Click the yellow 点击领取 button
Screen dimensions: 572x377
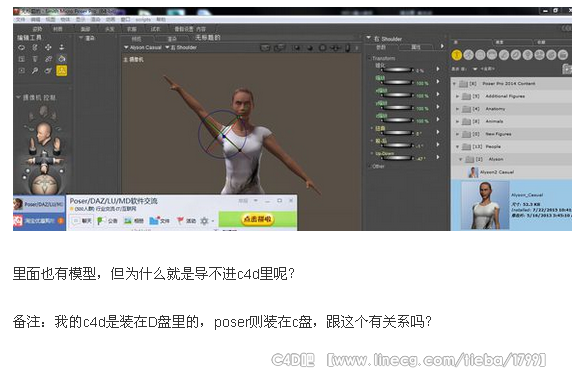[x=258, y=219]
